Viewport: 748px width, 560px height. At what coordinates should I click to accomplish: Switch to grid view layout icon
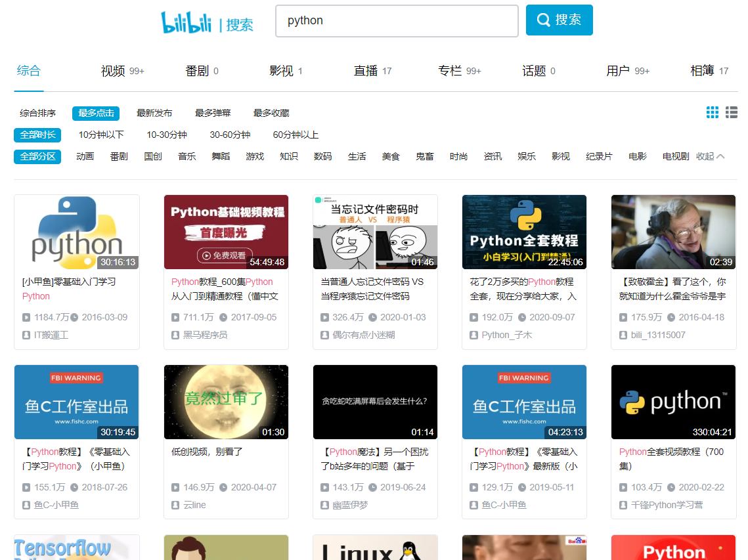(x=713, y=112)
